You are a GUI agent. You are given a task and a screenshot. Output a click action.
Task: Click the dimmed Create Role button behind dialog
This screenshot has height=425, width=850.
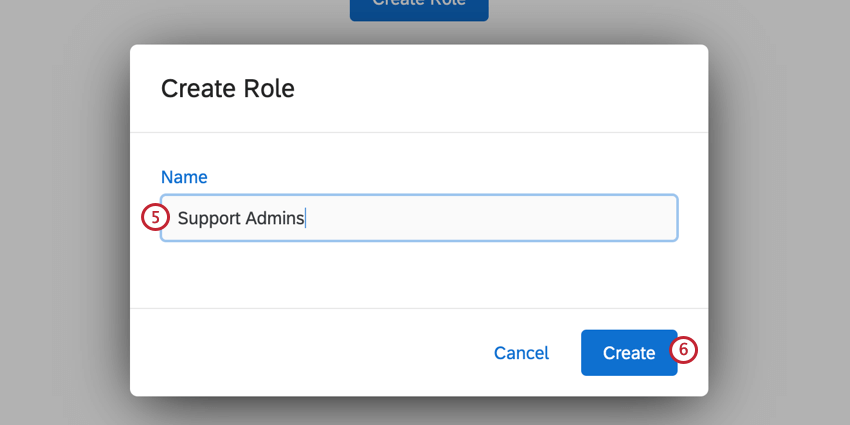[x=419, y=8]
